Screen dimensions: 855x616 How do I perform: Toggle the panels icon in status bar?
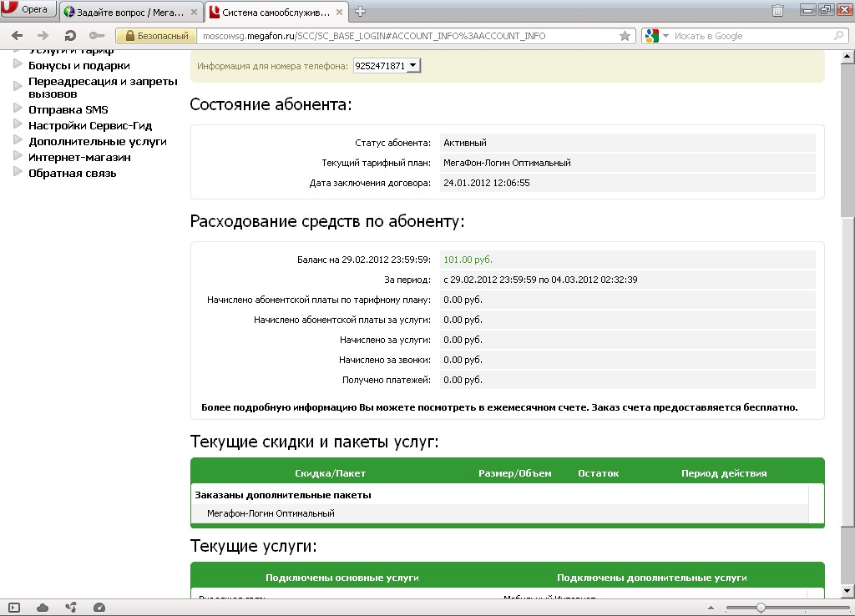click(x=13, y=607)
